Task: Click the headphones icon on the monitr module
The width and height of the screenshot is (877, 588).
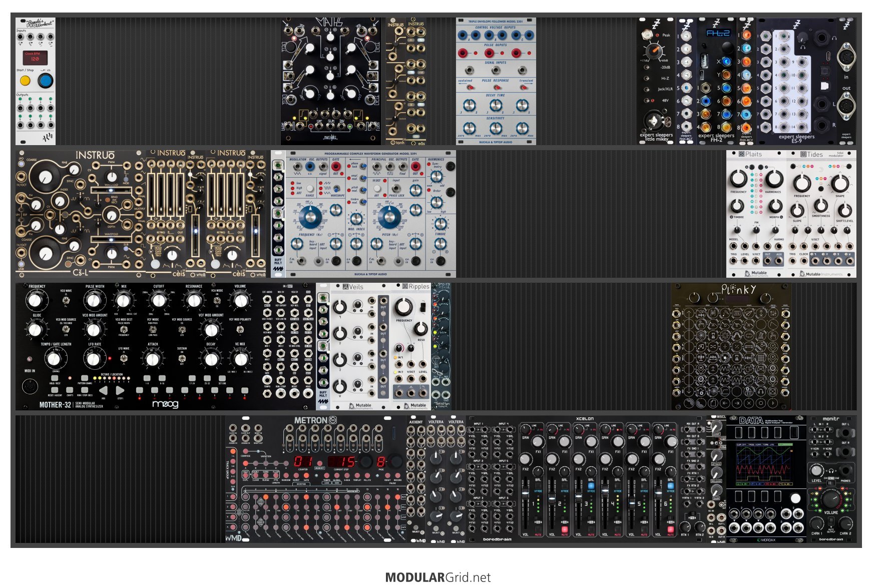Action: (832, 470)
